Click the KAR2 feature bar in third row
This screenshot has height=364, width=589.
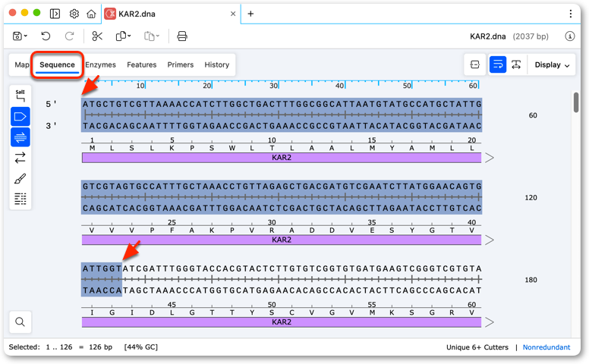click(x=282, y=322)
